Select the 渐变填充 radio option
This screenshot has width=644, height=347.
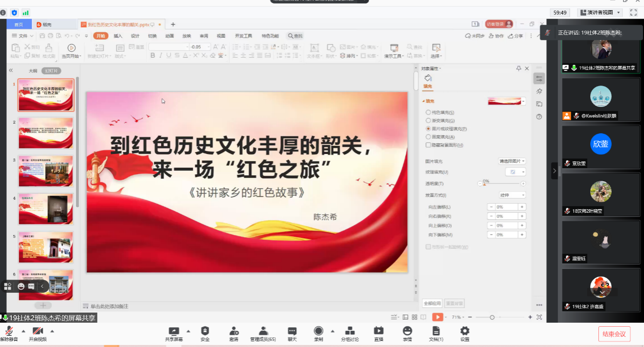(428, 121)
